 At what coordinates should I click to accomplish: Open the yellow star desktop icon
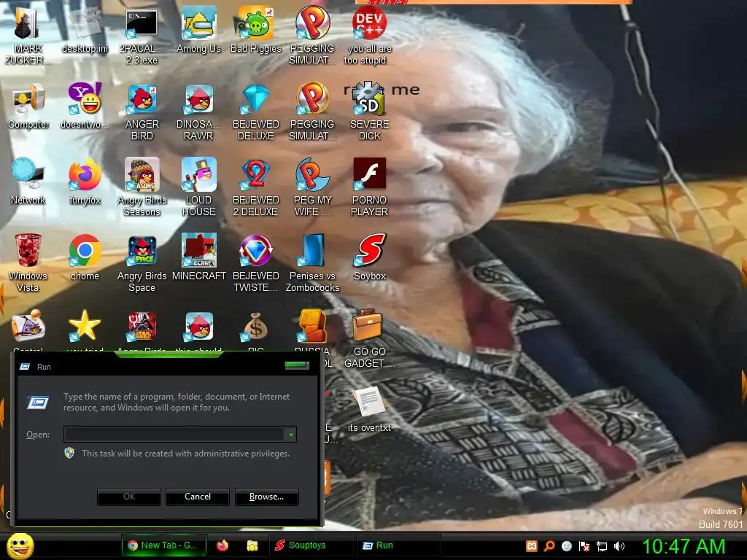pos(85,326)
